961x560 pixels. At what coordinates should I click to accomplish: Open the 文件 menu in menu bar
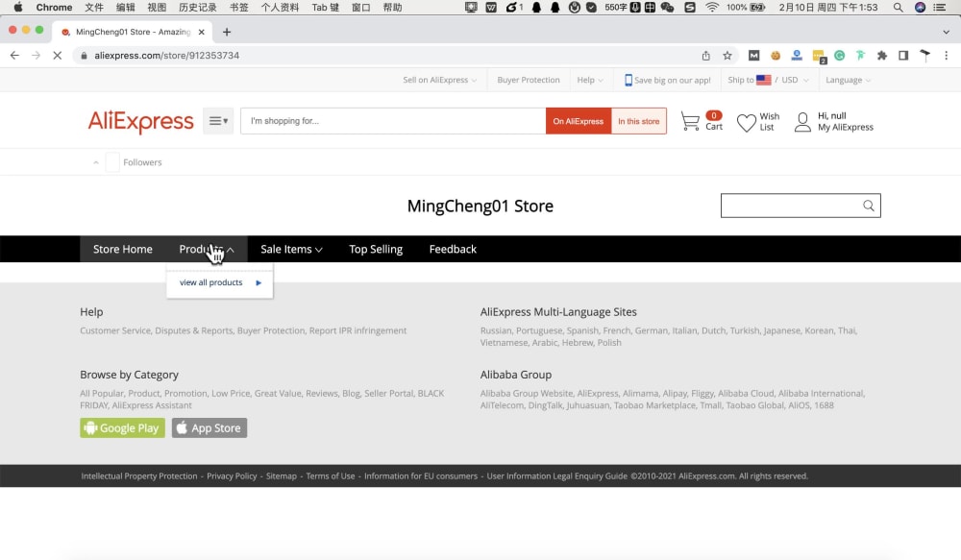coord(94,8)
